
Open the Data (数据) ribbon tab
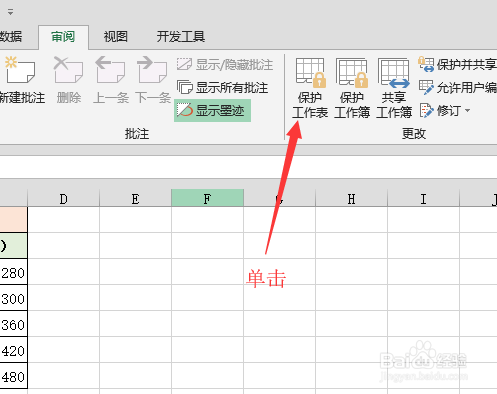11,37
